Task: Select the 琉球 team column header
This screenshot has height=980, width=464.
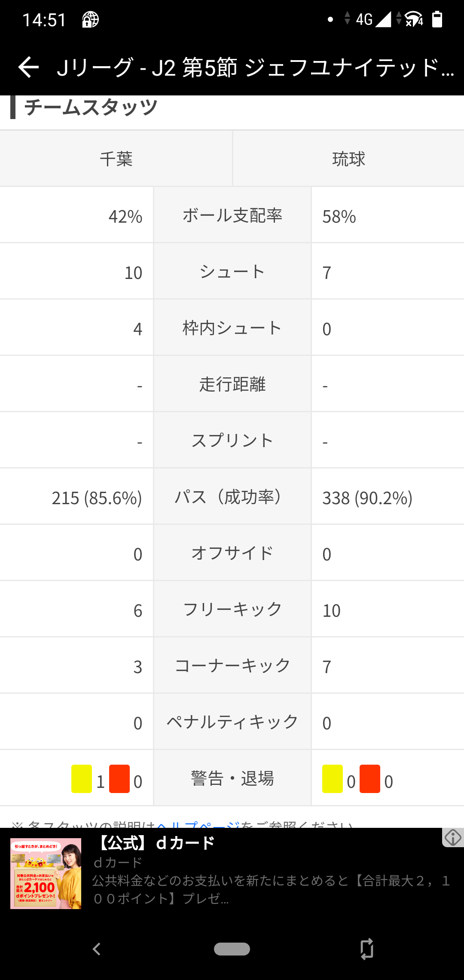Action: click(x=348, y=159)
